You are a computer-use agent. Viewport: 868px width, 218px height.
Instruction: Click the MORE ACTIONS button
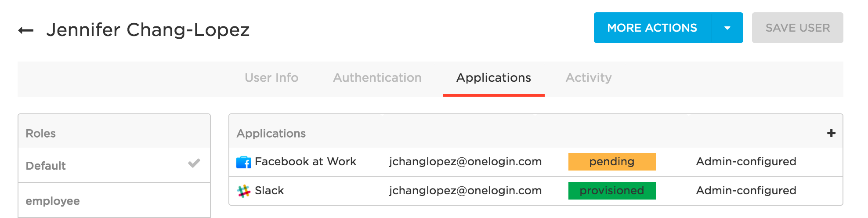[652, 28]
